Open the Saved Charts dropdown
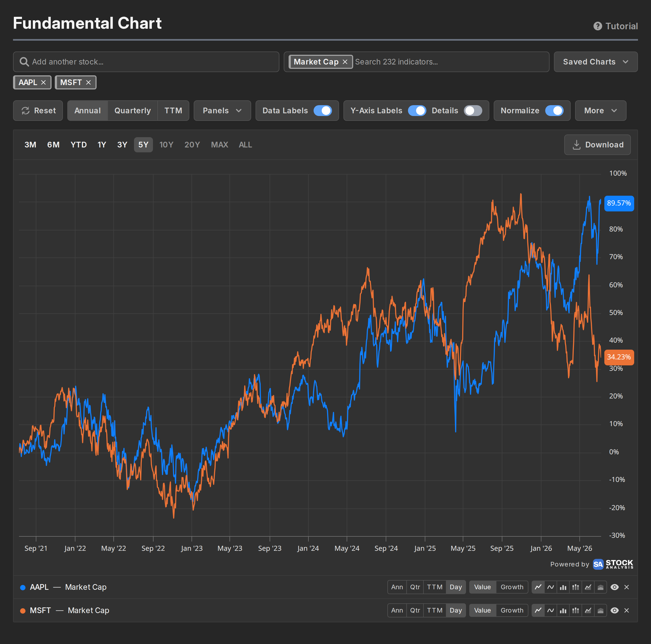Screen dimensions: 651x644 pos(595,62)
